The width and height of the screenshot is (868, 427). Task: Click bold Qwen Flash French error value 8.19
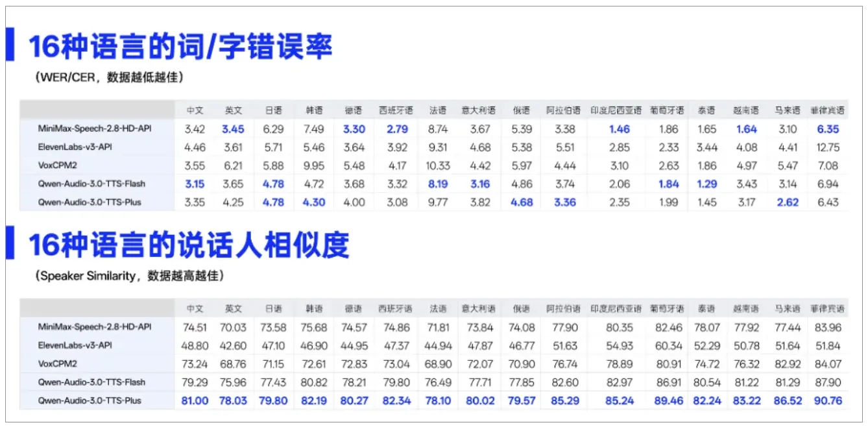point(438,184)
